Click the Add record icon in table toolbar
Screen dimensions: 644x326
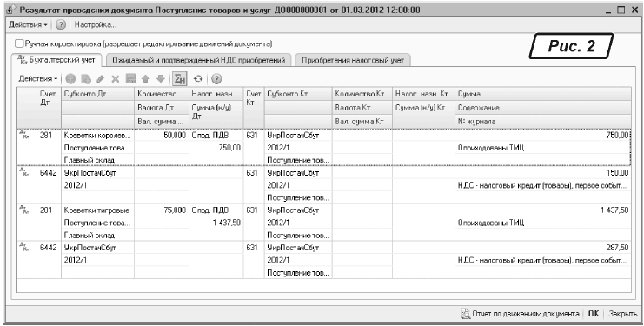[x=70, y=79]
